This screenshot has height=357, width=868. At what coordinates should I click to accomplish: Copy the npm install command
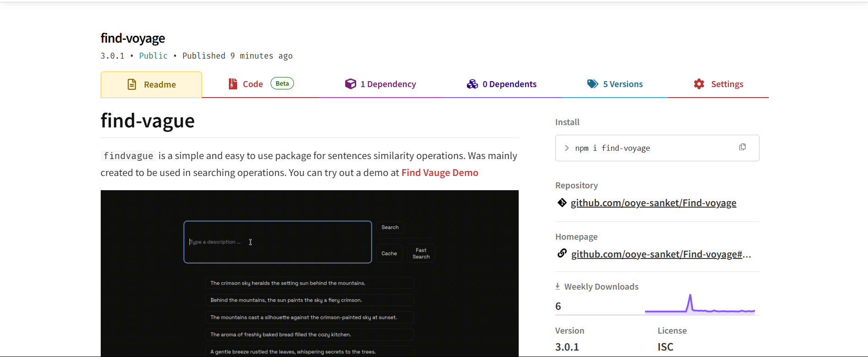click(743, 147)
